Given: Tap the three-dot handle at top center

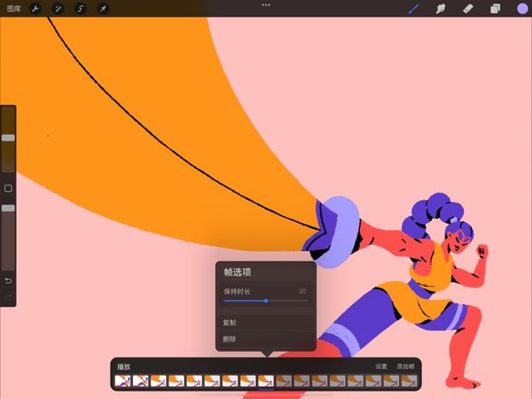Looking at the screenshot, I should coord(266,5).
